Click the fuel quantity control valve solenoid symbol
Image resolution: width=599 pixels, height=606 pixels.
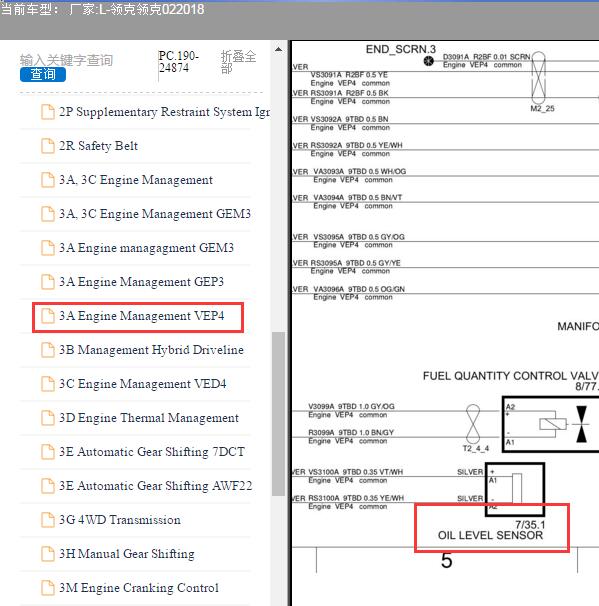[x=553, y=424]
